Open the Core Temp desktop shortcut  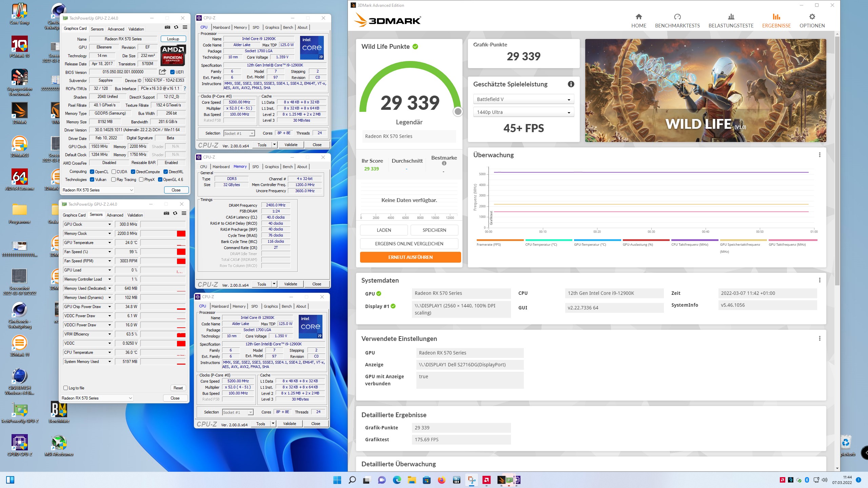[x=19, y=14]
